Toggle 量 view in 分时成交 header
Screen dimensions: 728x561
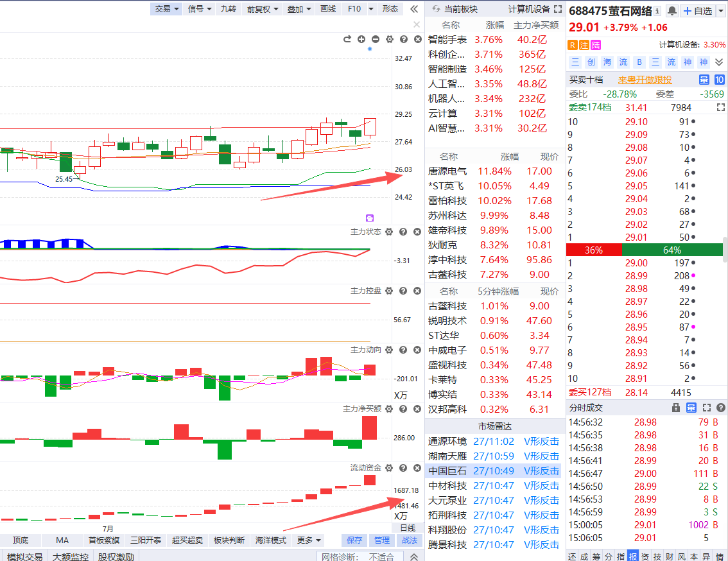click(691, 408)
